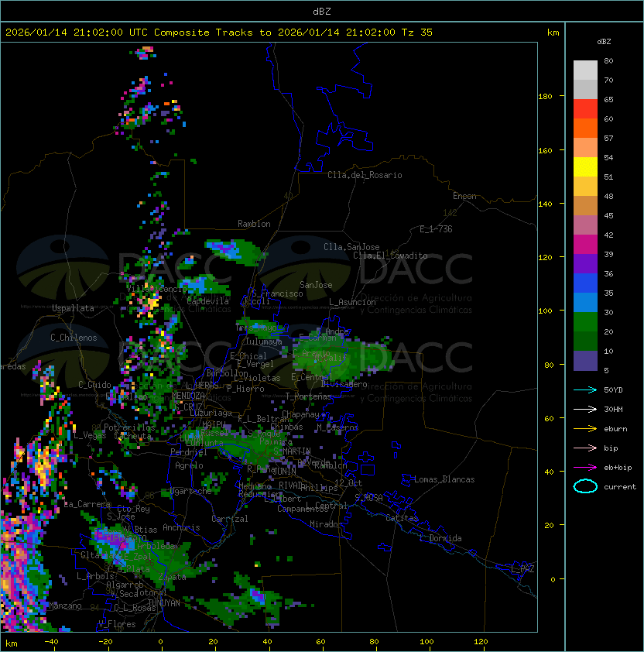
Task: Click the Uspallata map label
Action: [x=73, y=308]
